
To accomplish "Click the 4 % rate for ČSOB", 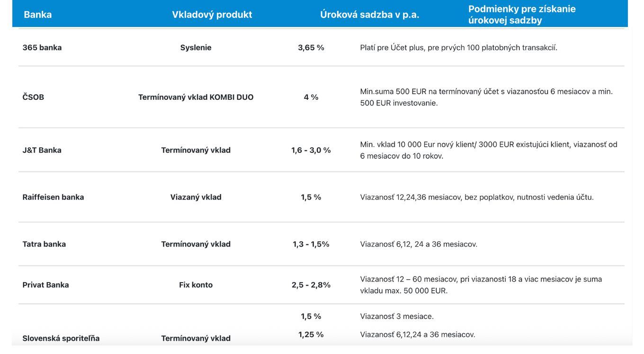I will coord(311,97).
